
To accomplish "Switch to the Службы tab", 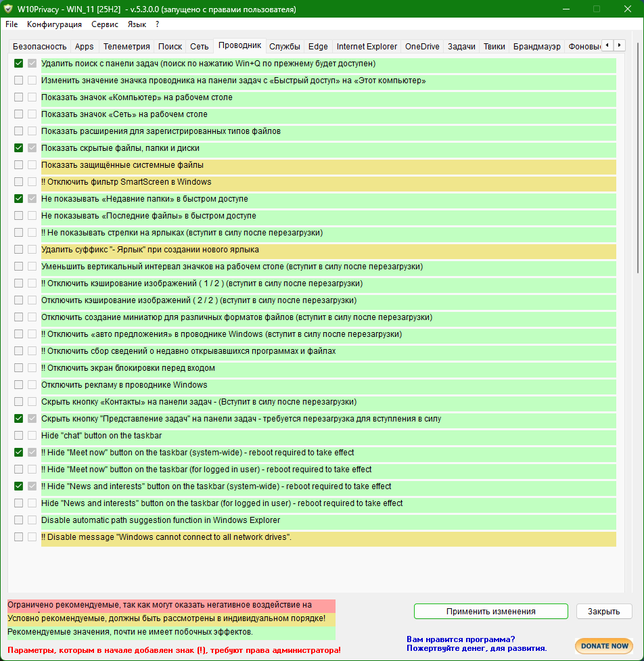I will [284, 47].
